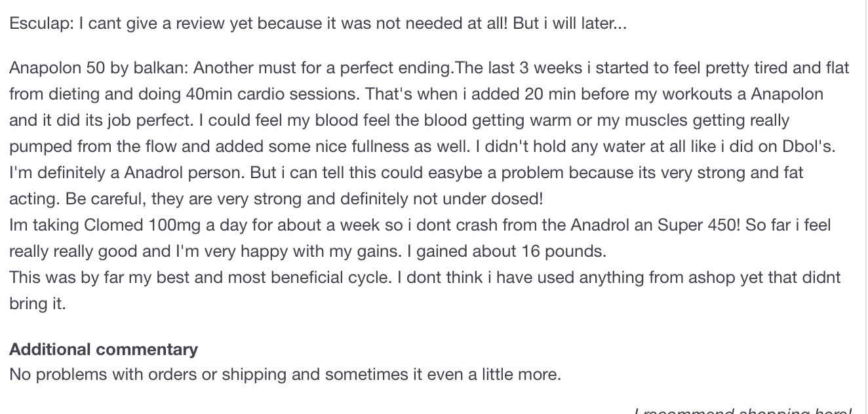Click the "I recommend shopping here!" italic text

pyautogui.click(x=743, y=411)
